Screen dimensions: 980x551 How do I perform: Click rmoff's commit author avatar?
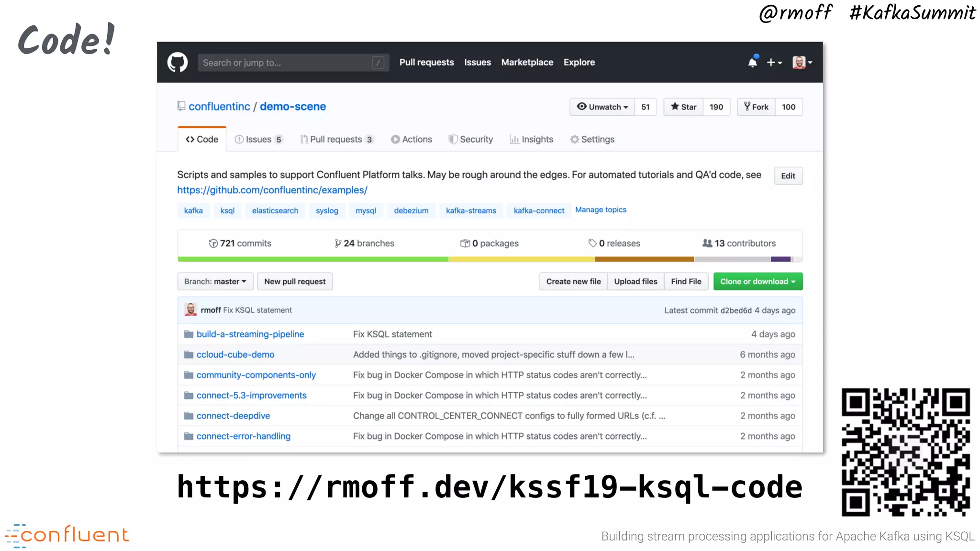pyautogui.click(x=191, y=310)
